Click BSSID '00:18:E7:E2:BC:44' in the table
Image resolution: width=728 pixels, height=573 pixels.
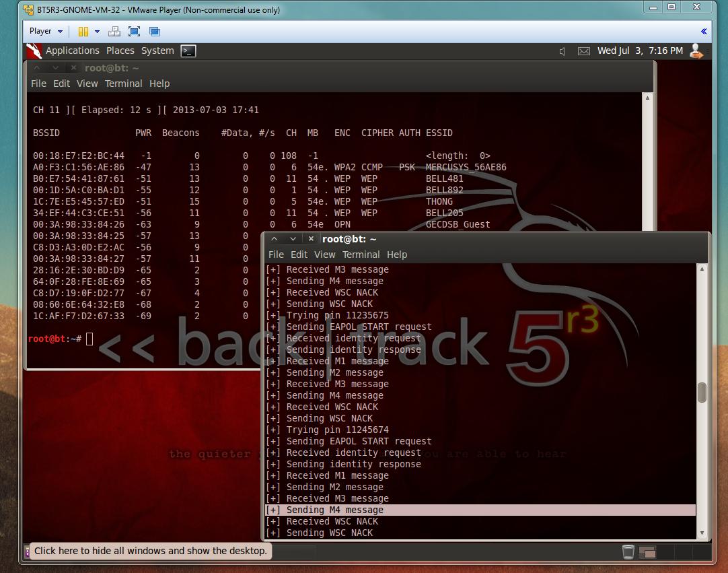pyautogui.click(x=79, y=156)
